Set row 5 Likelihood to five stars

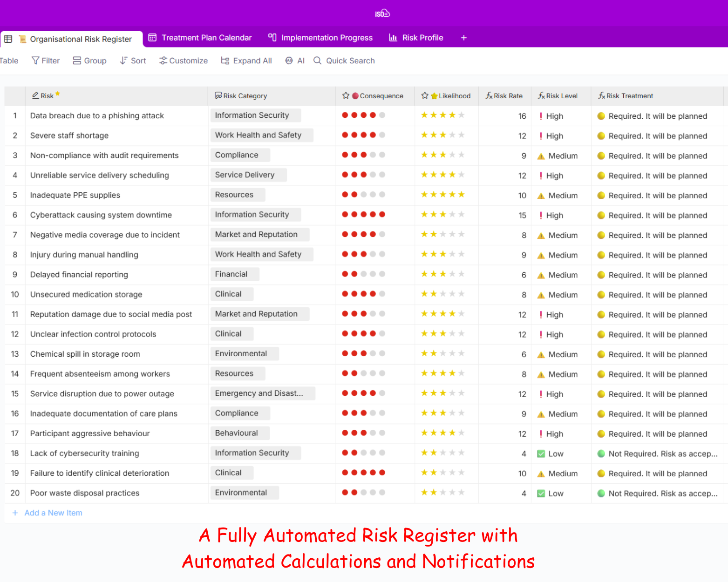pos(461,195)
